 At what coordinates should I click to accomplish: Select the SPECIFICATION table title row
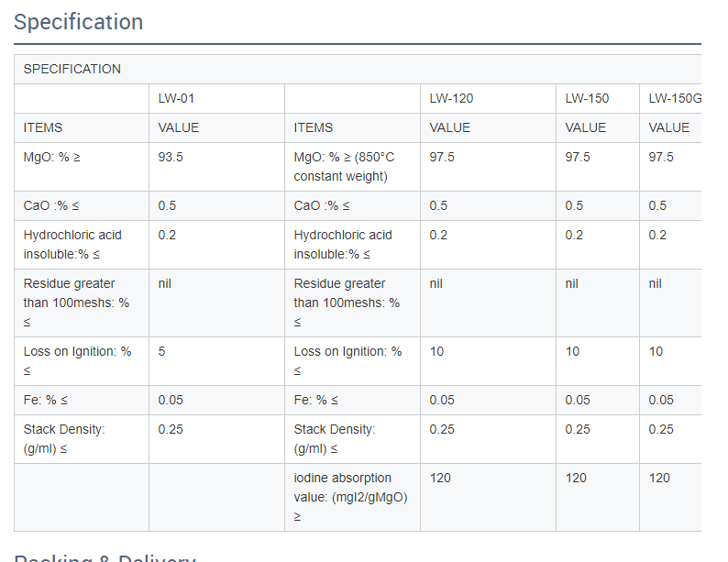72,69
